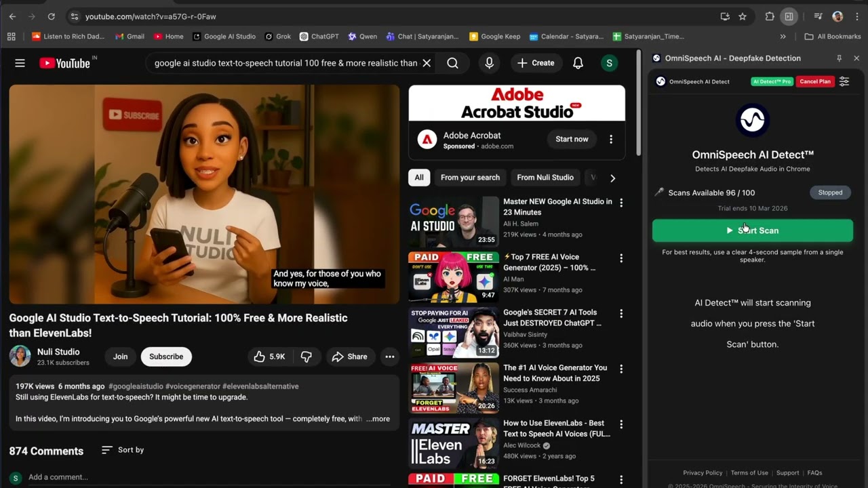This screenshot has height=488, width=868.
Task: Open Google Keep bookmark
Action: (494, 37)
